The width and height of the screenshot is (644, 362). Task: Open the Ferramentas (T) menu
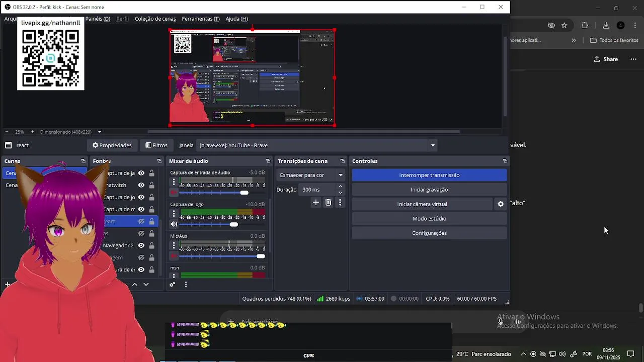201,19
